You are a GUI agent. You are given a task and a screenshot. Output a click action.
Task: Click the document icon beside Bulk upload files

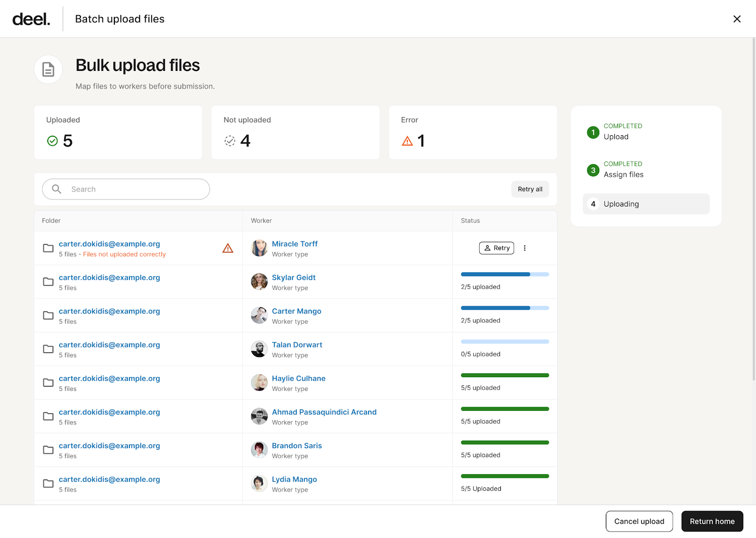[x=48, y=69]
